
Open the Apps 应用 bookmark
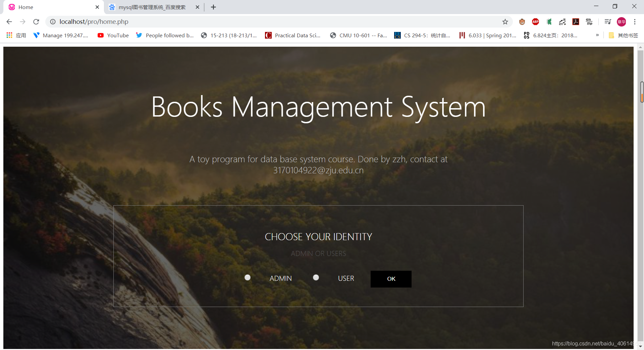coord(16,35)
